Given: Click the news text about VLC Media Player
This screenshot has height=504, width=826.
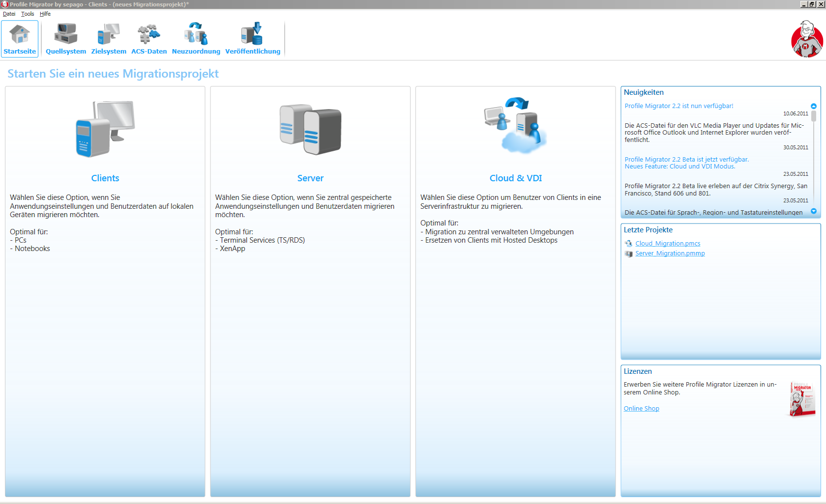Looking at the screenshot, I should [714, 133].
